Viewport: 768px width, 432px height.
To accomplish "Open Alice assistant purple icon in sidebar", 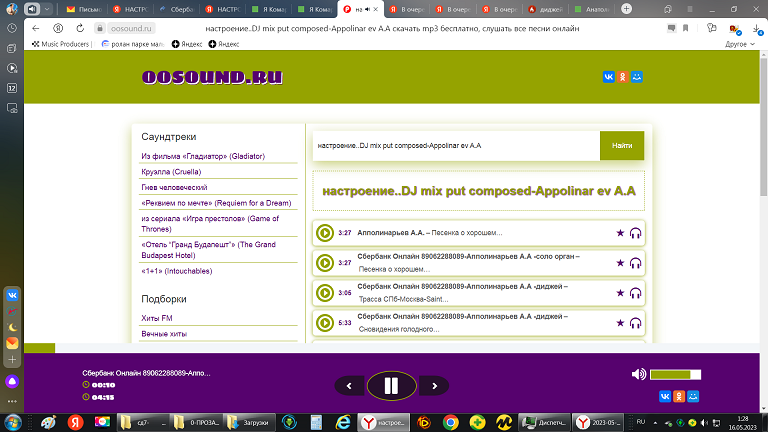I will tap(12, 382).
